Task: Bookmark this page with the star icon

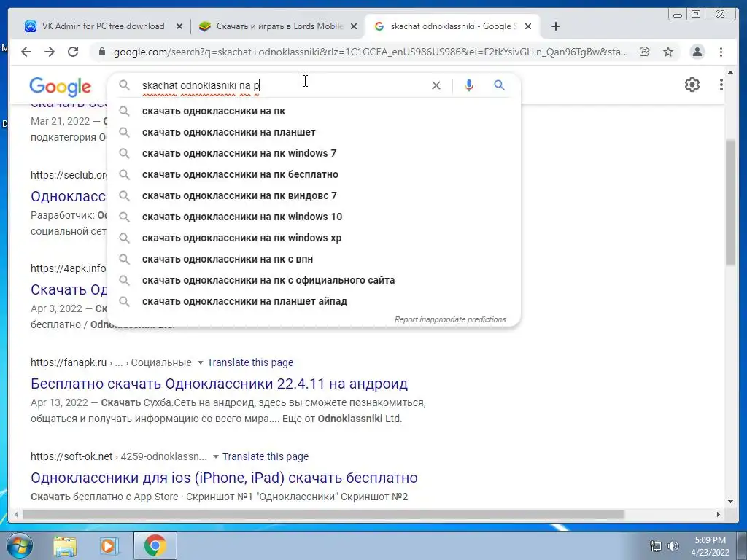Action: tap(668, 52)
